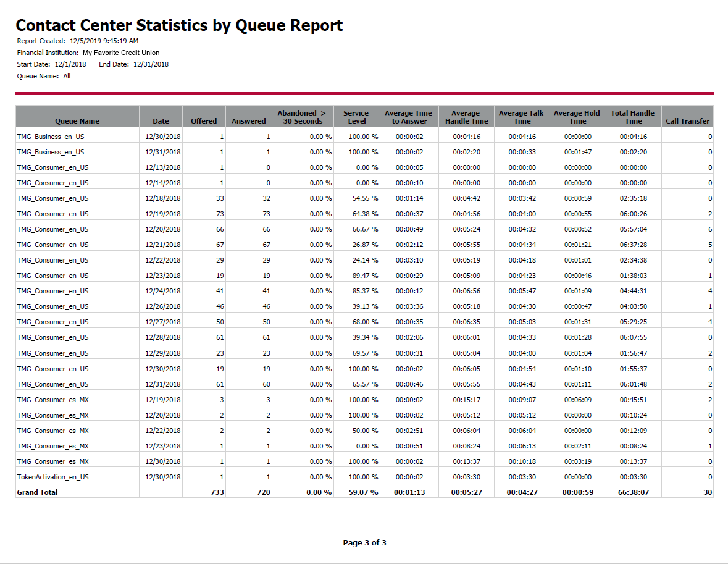Click average time to answer 00:03:10
Viewport: 728px width, 564px height.
coord(409,260)
